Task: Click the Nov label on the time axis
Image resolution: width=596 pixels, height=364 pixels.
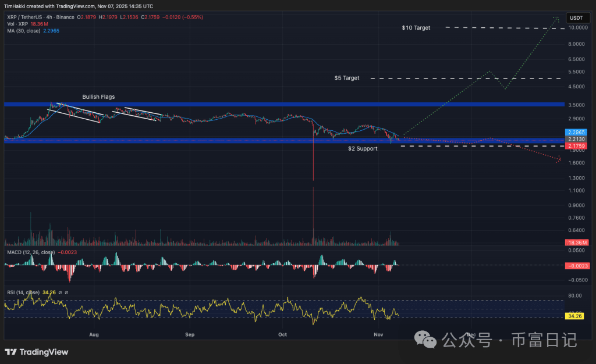Action: click(x=378, y=334)
